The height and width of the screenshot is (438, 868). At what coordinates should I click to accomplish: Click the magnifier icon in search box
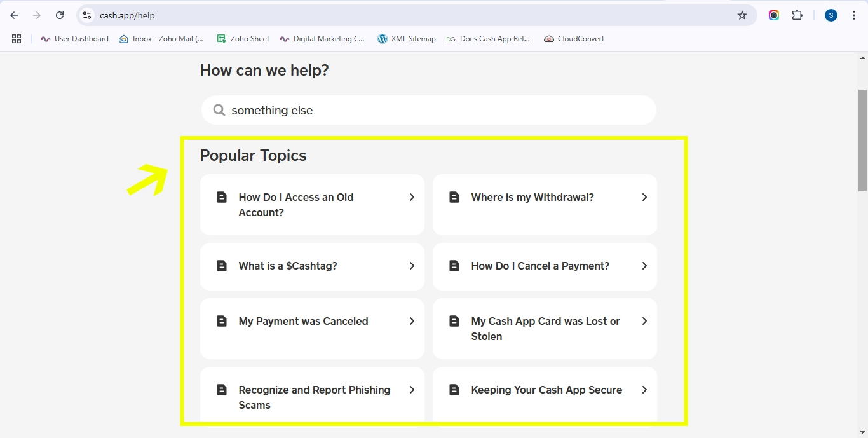click(x=219, y=110)
